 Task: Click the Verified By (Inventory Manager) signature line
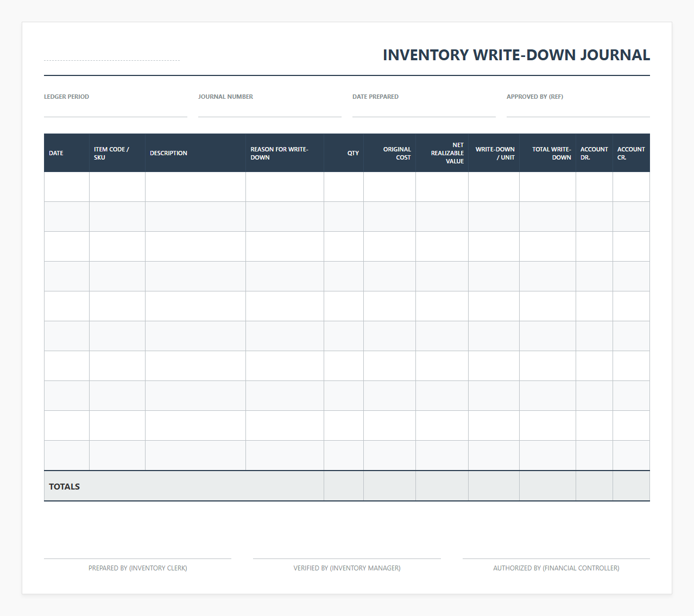pos(347,558)
